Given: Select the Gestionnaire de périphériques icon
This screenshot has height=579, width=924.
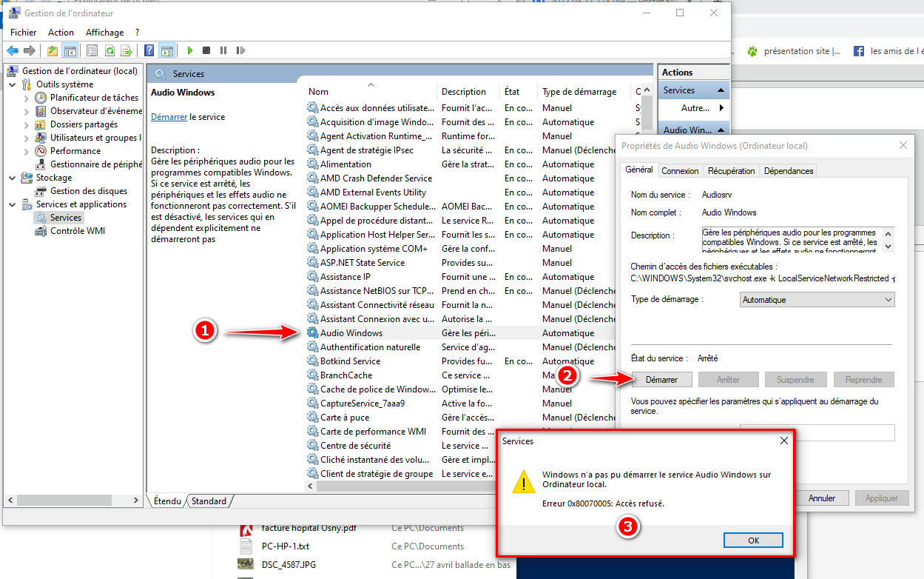Looking at the screenshot, I should (x=41, y=164).
